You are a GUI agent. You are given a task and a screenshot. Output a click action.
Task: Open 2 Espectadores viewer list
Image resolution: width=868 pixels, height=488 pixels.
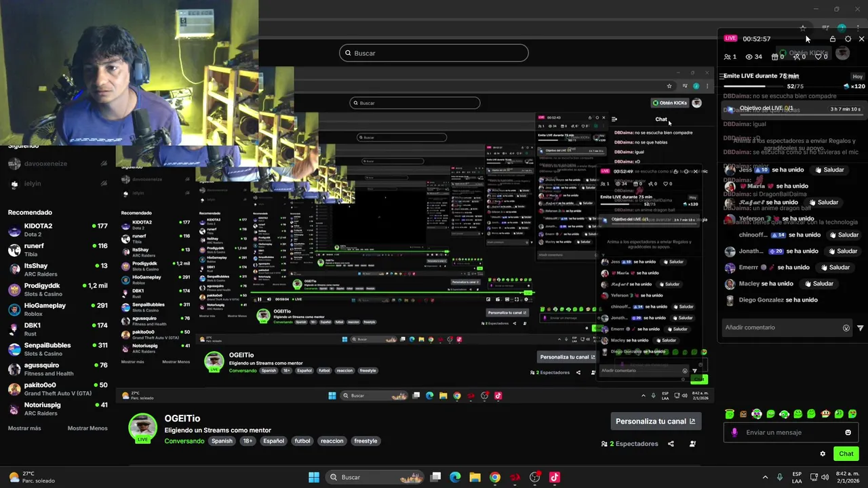(629, 444)
